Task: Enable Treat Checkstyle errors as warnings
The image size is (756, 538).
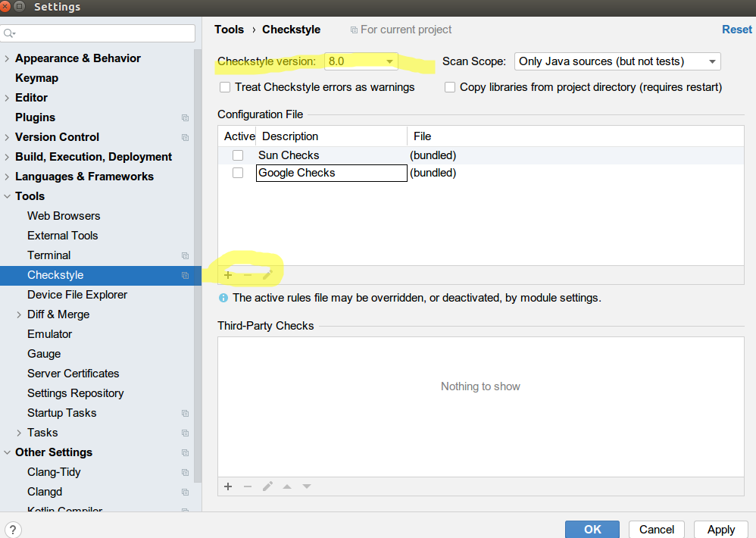Action: (225, 87)
